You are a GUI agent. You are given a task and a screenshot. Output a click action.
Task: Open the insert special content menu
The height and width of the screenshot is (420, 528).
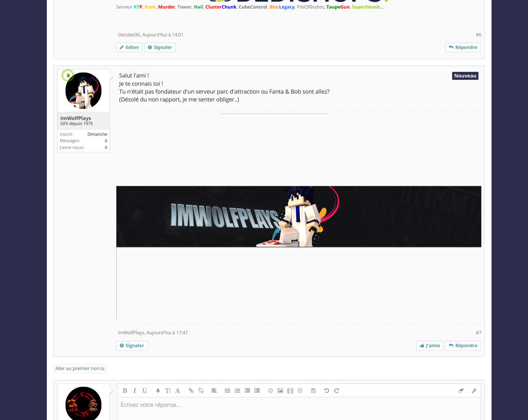click(300, 391)
